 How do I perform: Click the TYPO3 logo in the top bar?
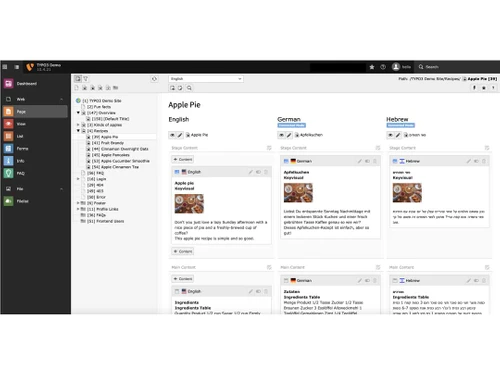[30, 67]
